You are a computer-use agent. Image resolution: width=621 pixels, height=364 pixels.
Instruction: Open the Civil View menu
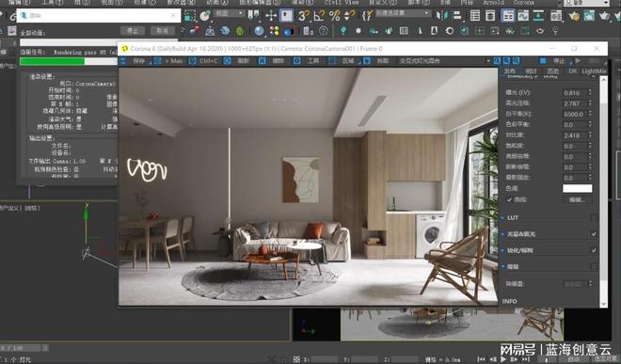(342, 3)
